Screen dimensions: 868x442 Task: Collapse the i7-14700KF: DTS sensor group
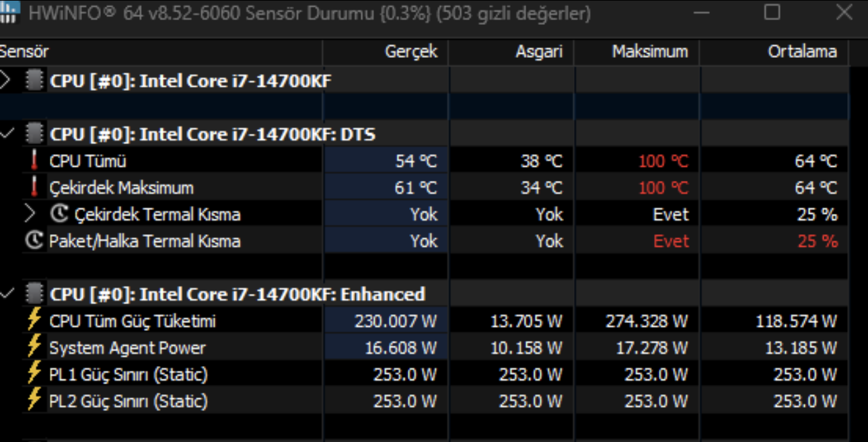pos(6,134)
